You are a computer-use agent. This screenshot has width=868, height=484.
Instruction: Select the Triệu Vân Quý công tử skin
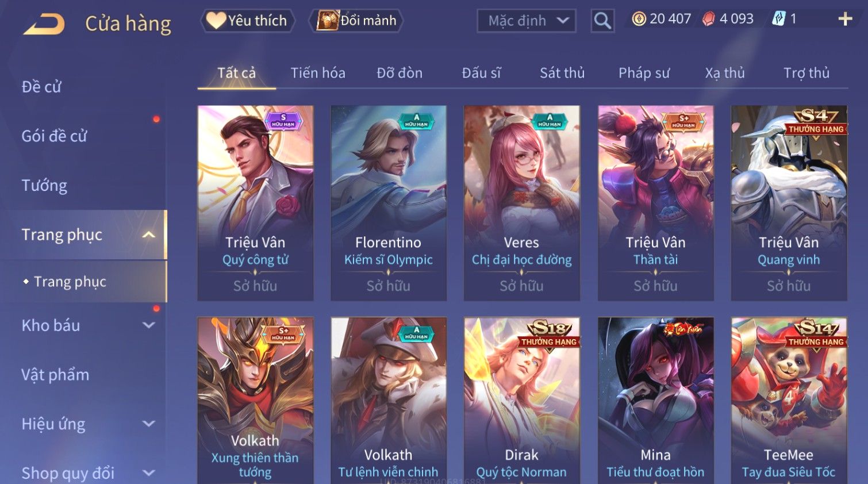(x=255, y=203)
